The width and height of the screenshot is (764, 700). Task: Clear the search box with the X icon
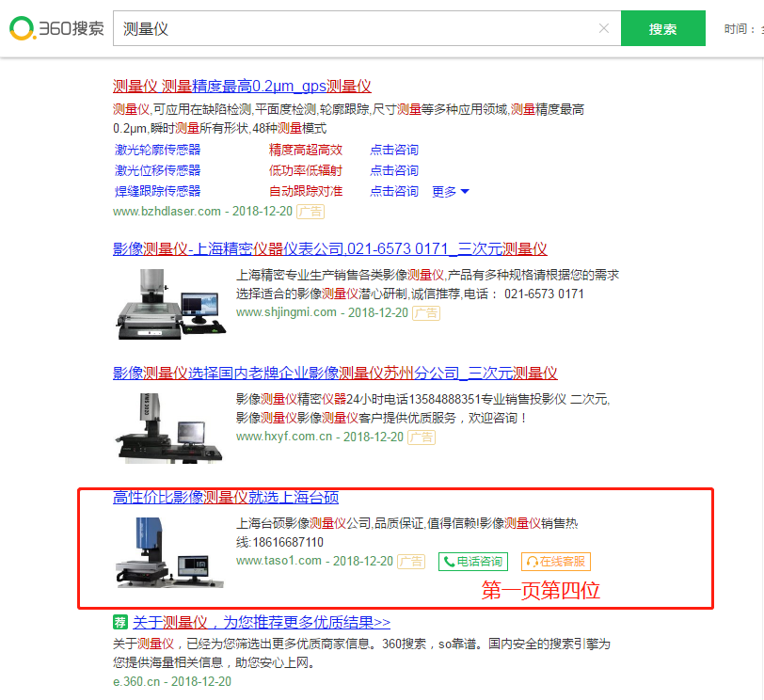pos(604,28)
